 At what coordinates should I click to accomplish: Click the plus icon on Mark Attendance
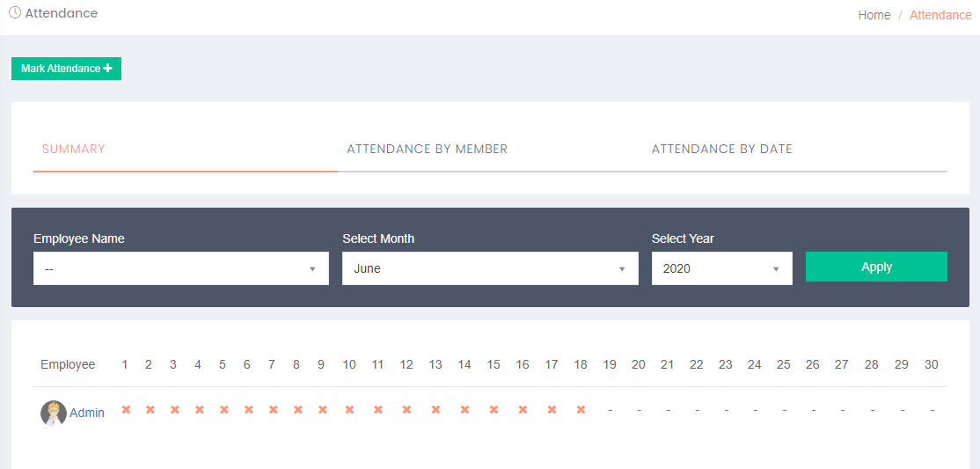coord(108,68)
